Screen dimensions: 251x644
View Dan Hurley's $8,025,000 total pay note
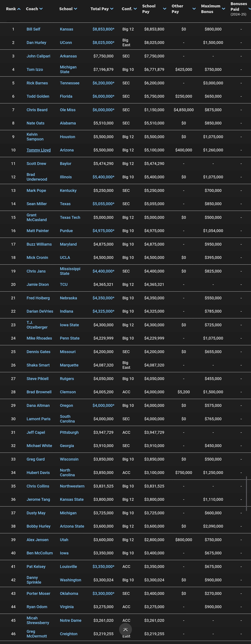pos(103,43)
